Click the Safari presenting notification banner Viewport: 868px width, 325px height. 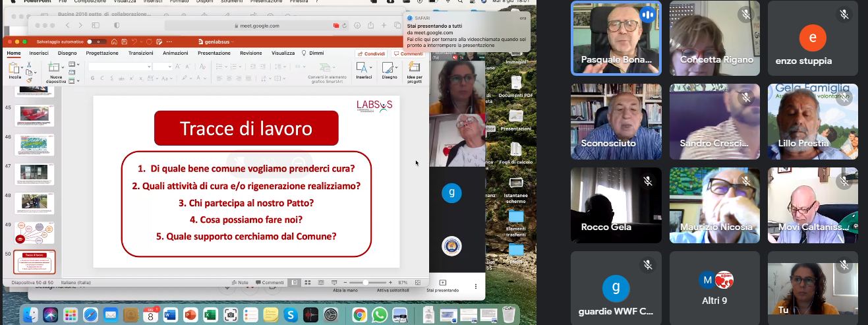pos(468,32)
